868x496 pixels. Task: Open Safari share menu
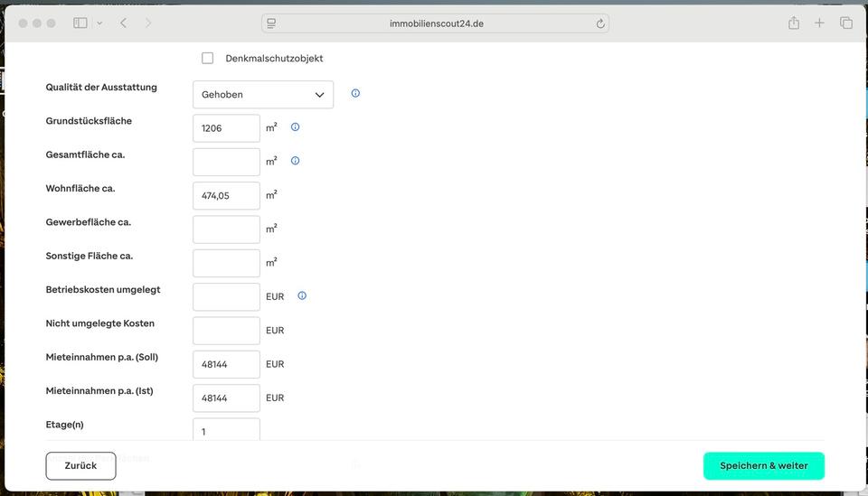click(x=793, y=23)
